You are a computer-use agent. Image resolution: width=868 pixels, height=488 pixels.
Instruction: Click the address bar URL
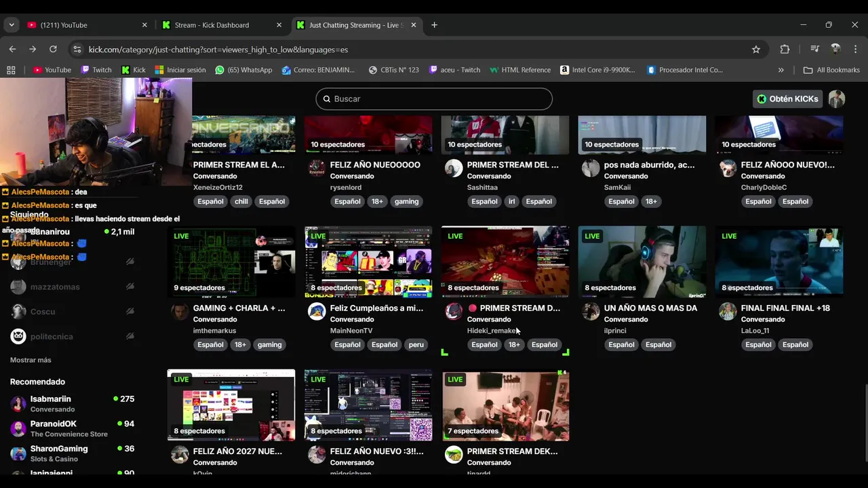[218, 49]
